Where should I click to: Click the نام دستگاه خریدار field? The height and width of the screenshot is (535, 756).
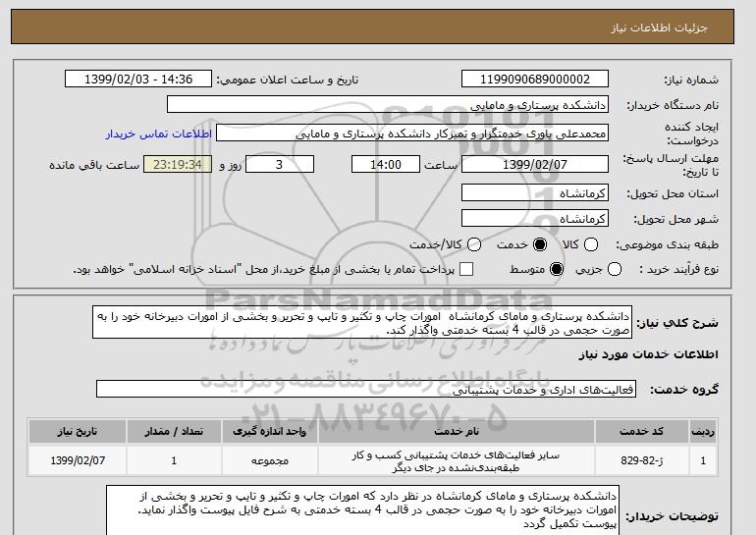388,105
